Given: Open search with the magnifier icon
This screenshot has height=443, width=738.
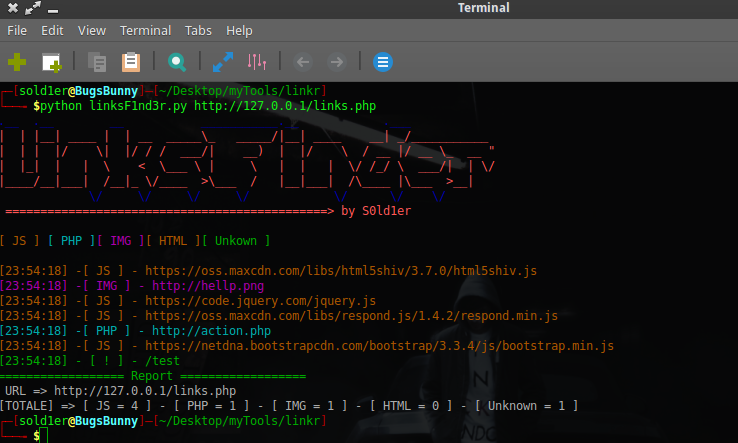Looking at the screenshot, I should (177, 62).
